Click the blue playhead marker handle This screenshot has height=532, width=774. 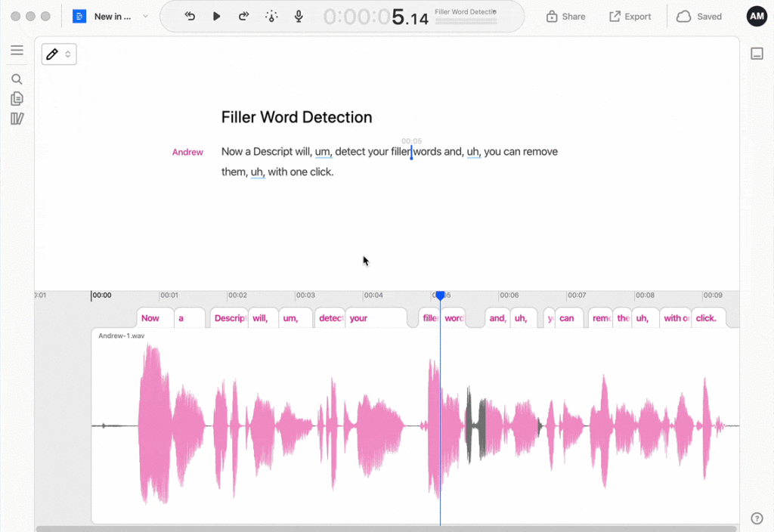[x=441, y=295]
